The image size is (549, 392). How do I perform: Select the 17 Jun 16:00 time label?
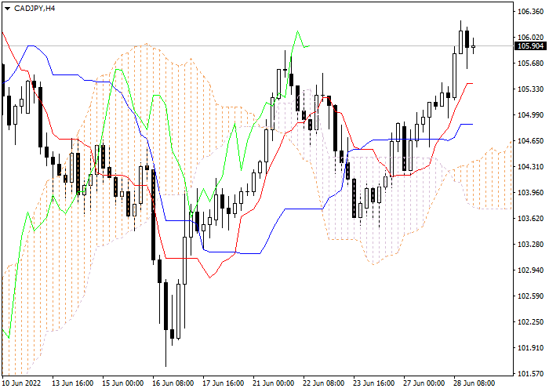[224, 383]
